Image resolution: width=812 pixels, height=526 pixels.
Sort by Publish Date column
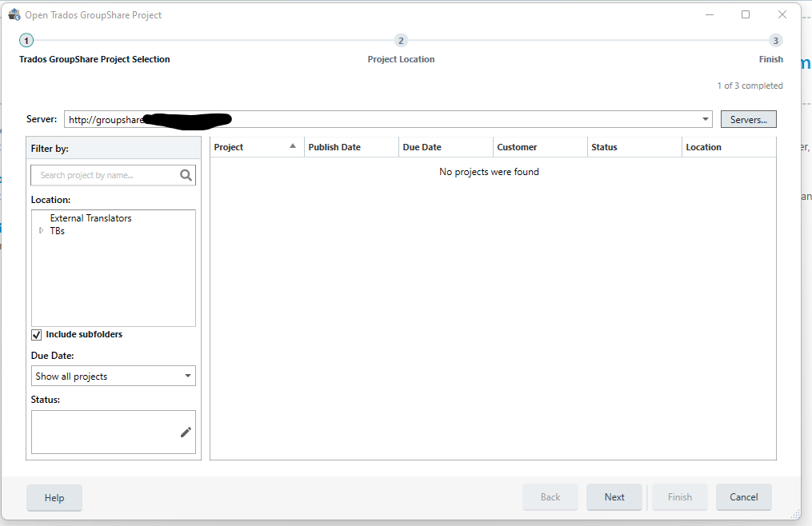tap(352, 147)
